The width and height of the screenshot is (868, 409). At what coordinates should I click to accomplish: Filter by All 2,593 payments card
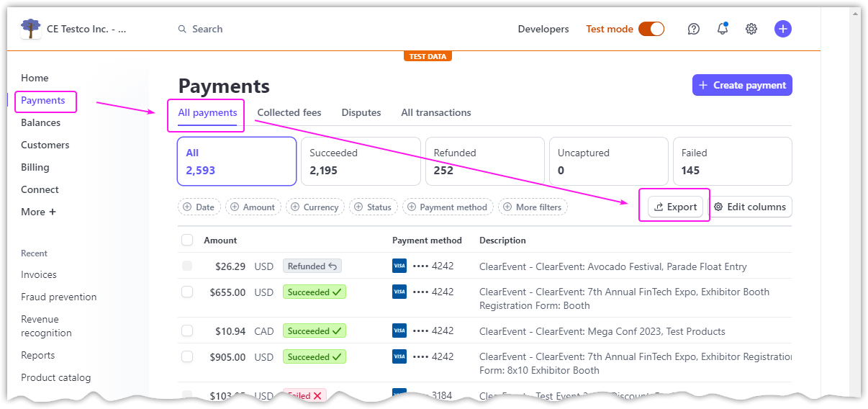pos(237,161)
